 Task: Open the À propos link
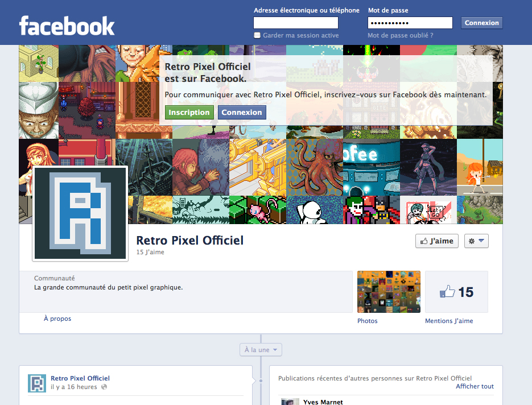57,319
